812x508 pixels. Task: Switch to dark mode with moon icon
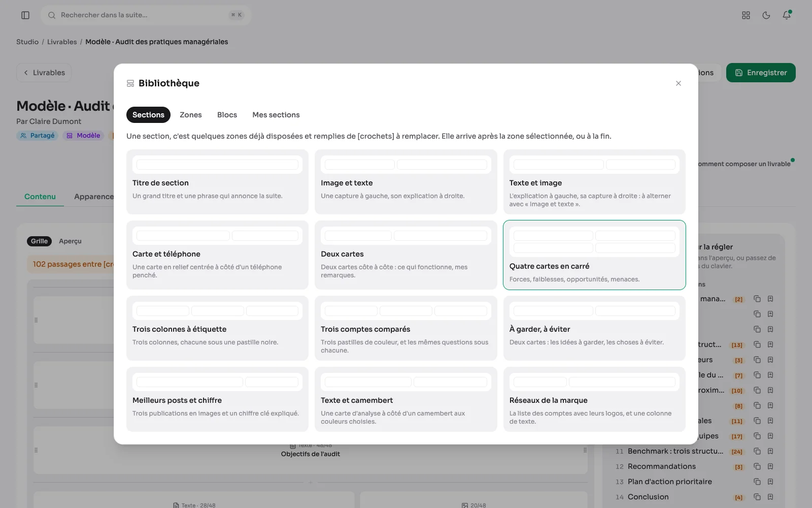(x=766, y=15)
